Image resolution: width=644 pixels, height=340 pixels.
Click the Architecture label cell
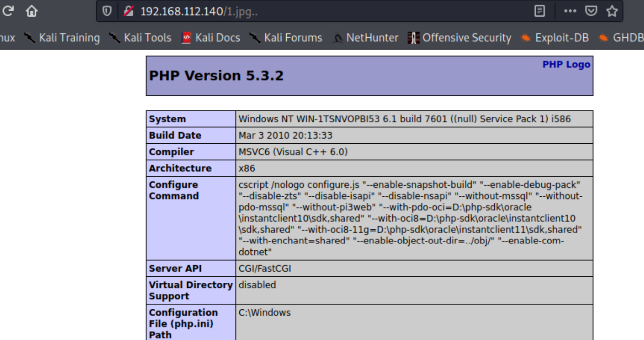pos(191,168)
